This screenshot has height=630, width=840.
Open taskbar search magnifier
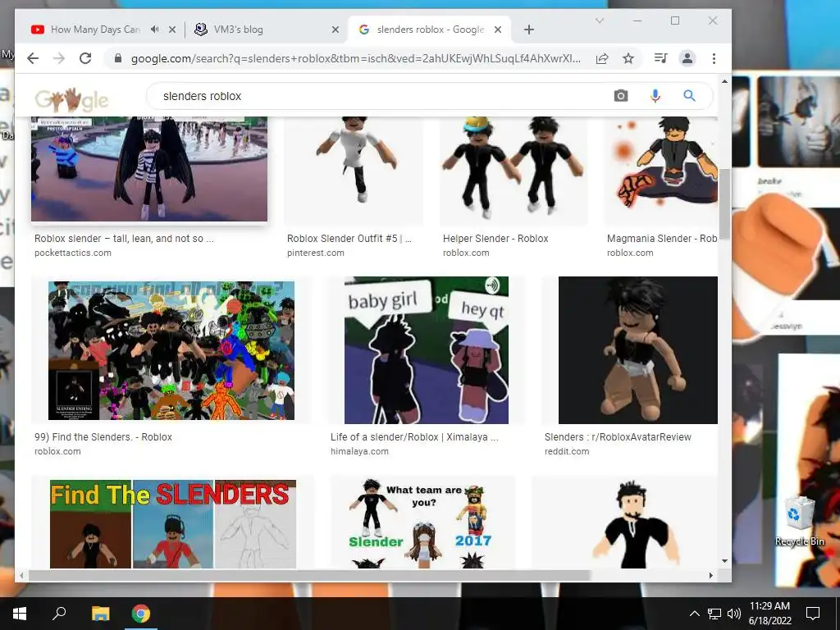(59, 614)
